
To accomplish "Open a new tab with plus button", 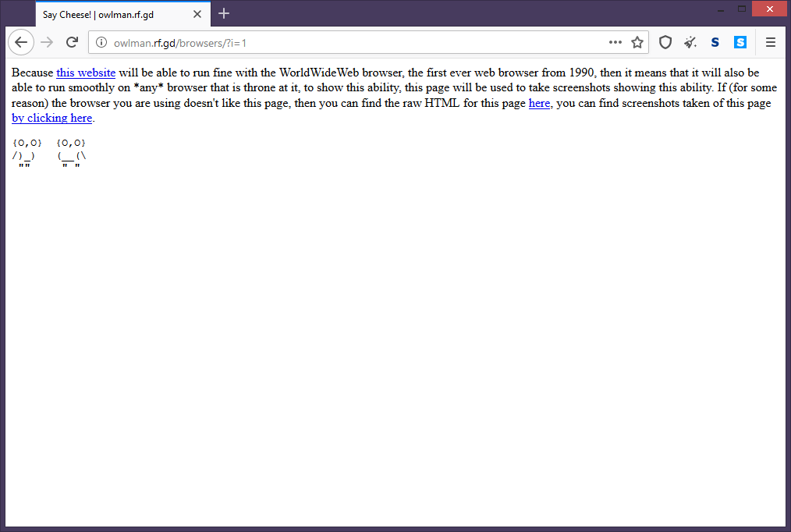I will [224, 13].
